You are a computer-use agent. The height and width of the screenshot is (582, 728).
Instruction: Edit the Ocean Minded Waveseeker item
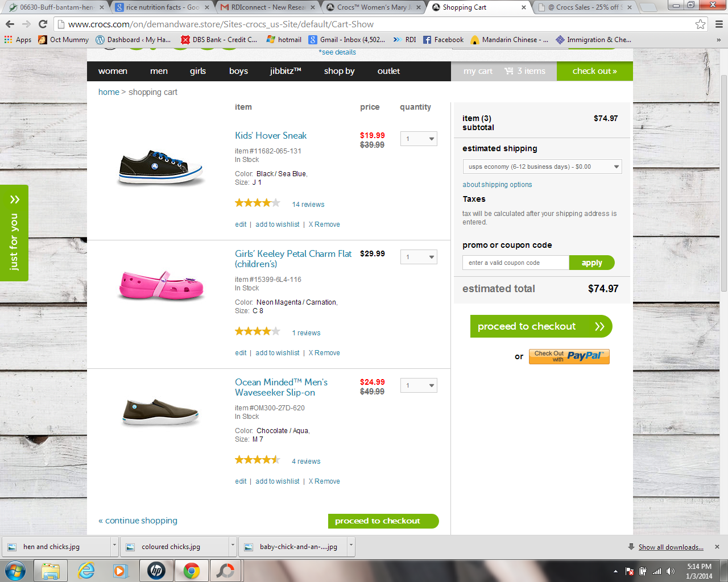click(x=241, y=481)
